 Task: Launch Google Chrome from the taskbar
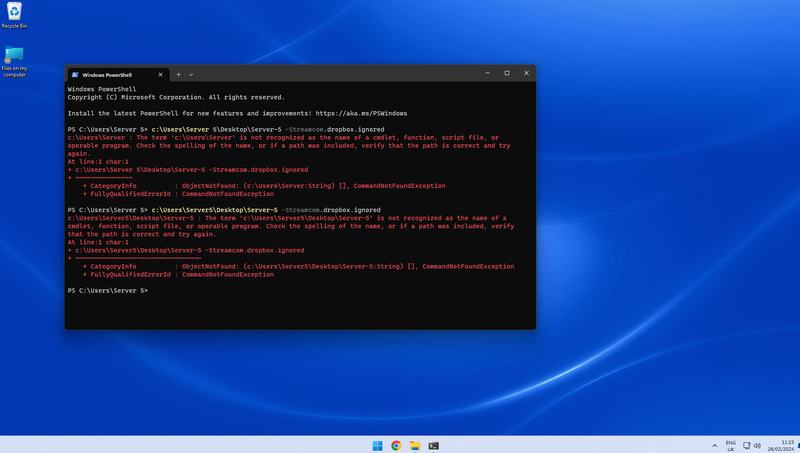click(396, 445)
